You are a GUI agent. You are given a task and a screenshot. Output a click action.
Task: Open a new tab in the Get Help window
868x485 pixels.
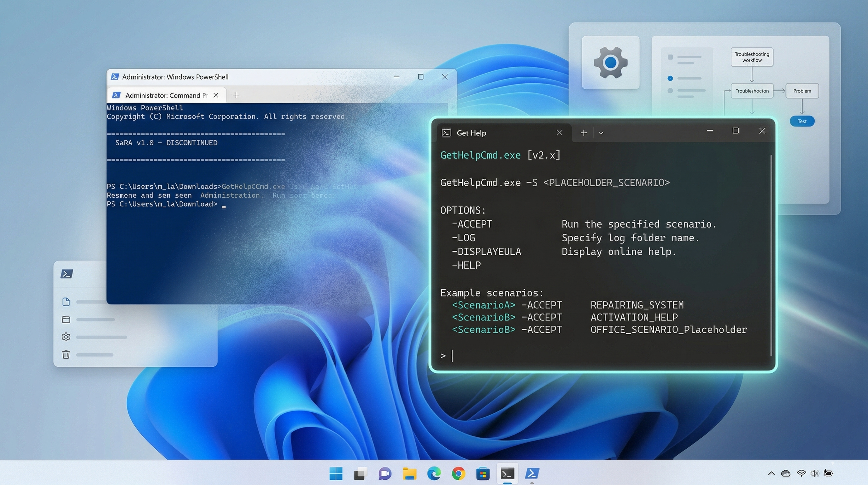[x=583, y=133]
